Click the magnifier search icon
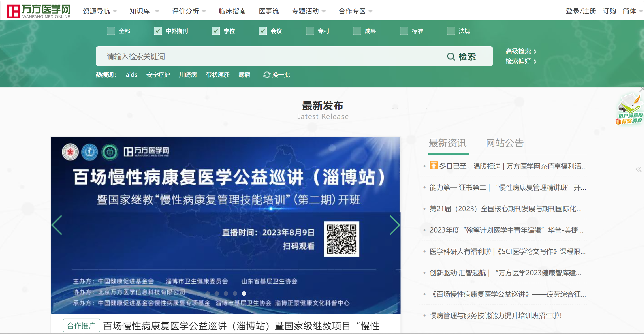 (451, 57)
